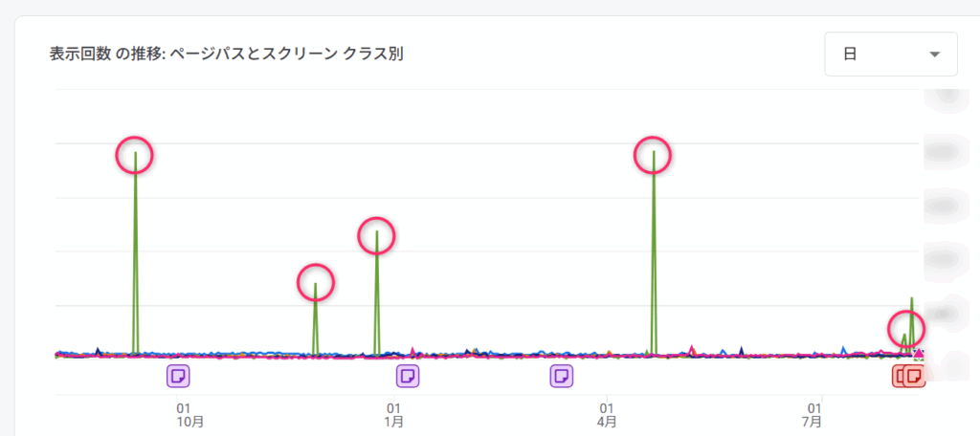Select the smallest circled green spike before 1月
Screen dimensions: 980x436
pos(316,283)
